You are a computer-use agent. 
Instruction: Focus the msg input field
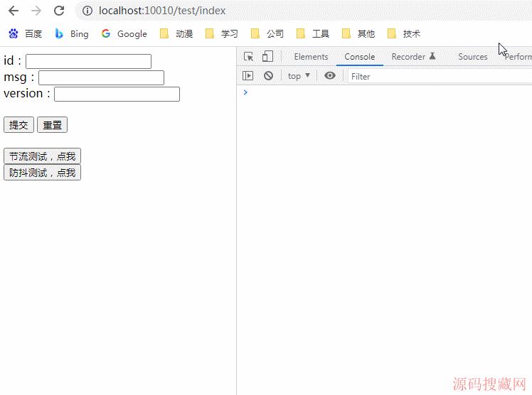pyautogui.click(x=101, y=77)
